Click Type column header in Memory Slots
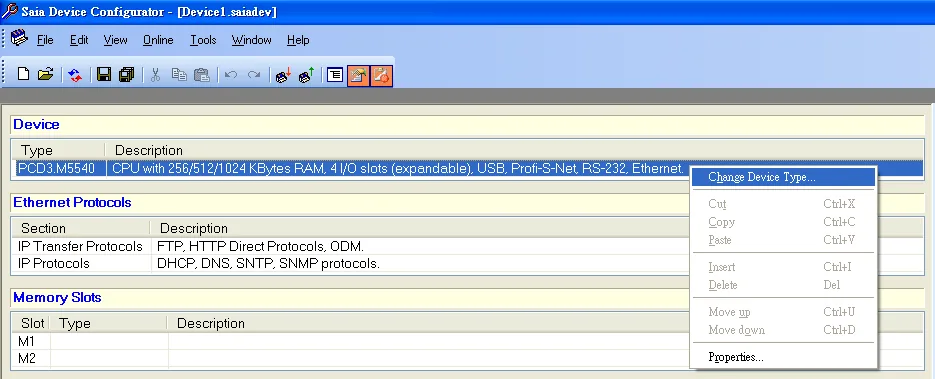 [109, 324]
